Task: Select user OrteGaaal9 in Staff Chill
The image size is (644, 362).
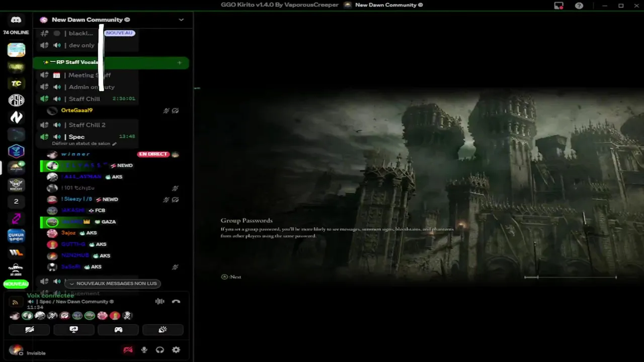Action: pyautogui.click(x=76, y=111)
